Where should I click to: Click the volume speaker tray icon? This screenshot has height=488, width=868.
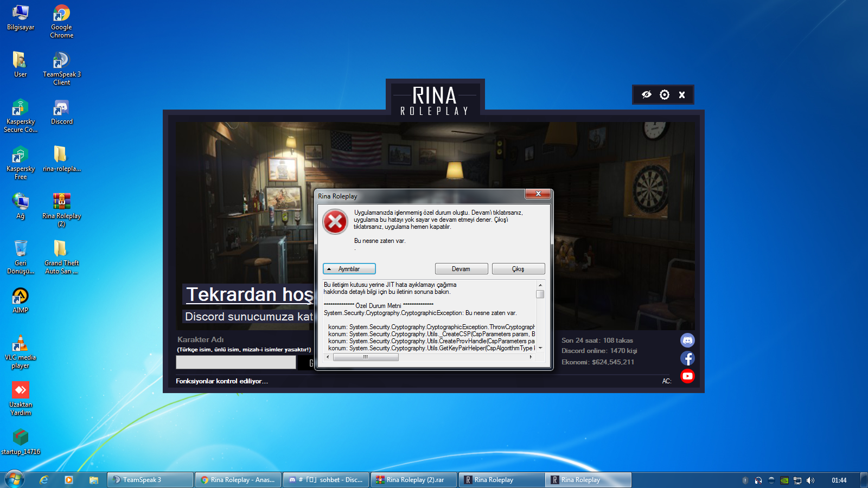coord(810,480)
